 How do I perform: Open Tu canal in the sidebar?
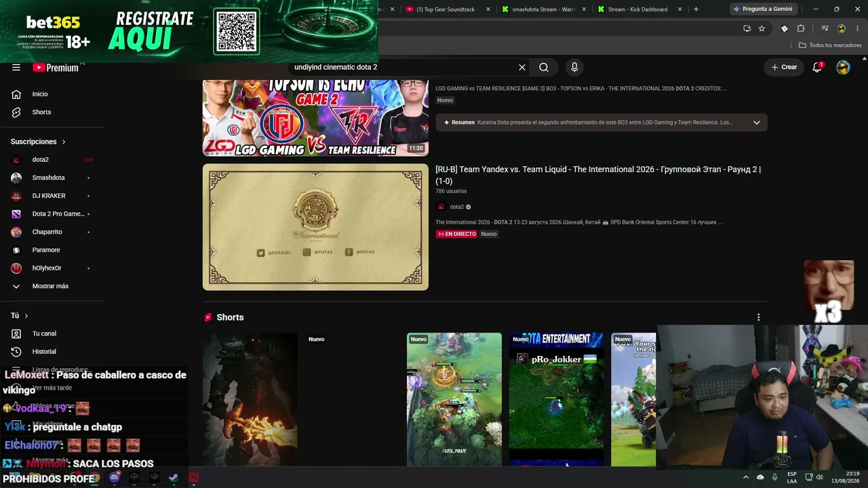[x=52, y=333]
